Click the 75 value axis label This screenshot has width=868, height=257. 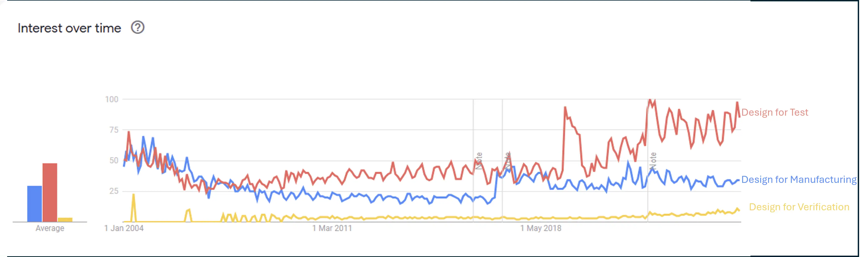point(114,130)
